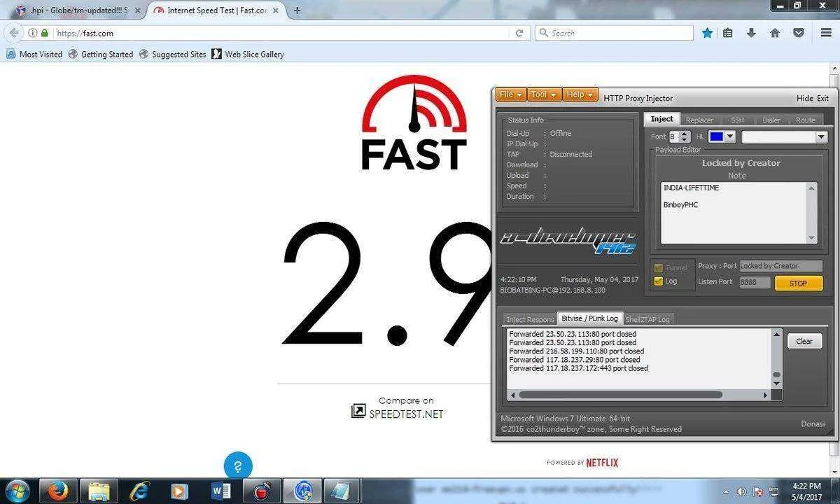840x504 pixels.
Task: Click the Pocket icon in toolbar
Action: pyautogui.click(x=799, y=33)
